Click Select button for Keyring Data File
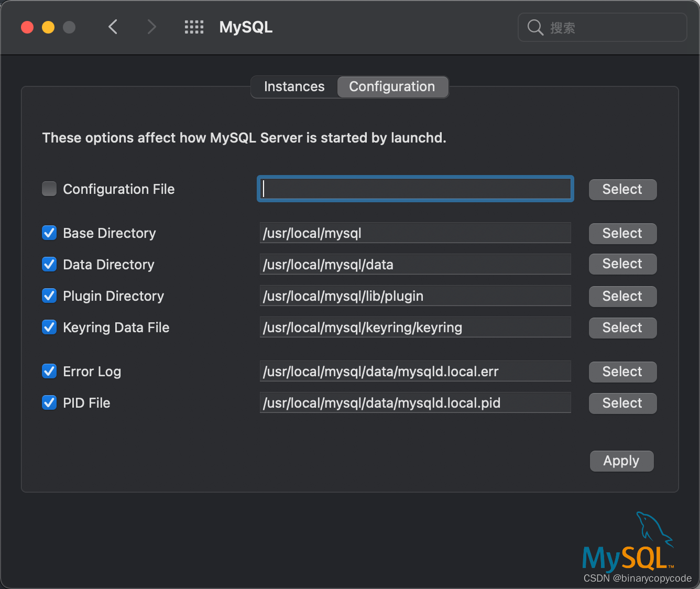 [x=622, y=328]
